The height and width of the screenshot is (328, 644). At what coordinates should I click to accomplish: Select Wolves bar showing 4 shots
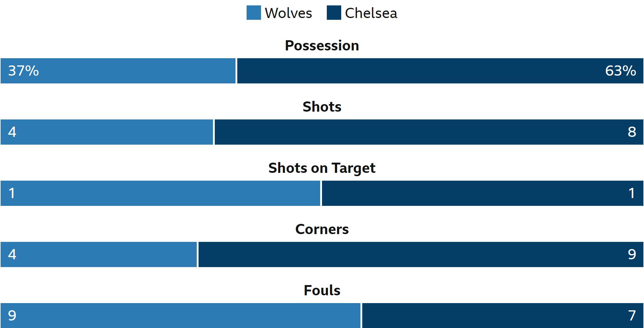pyautogui.click(x=107, y=132)
